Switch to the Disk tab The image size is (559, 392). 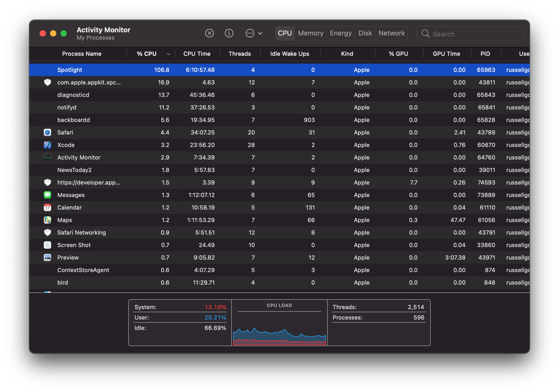pos(365,33)
